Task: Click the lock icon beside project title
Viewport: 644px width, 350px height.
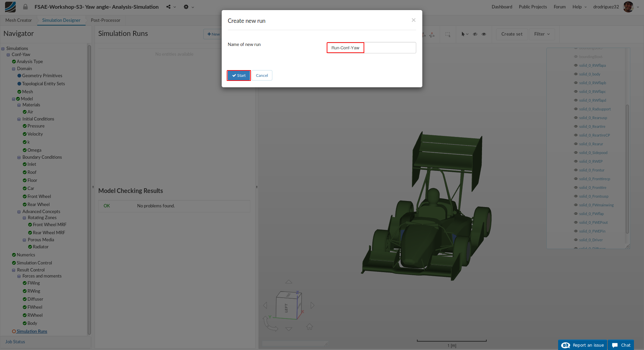Action: point(25,7)
